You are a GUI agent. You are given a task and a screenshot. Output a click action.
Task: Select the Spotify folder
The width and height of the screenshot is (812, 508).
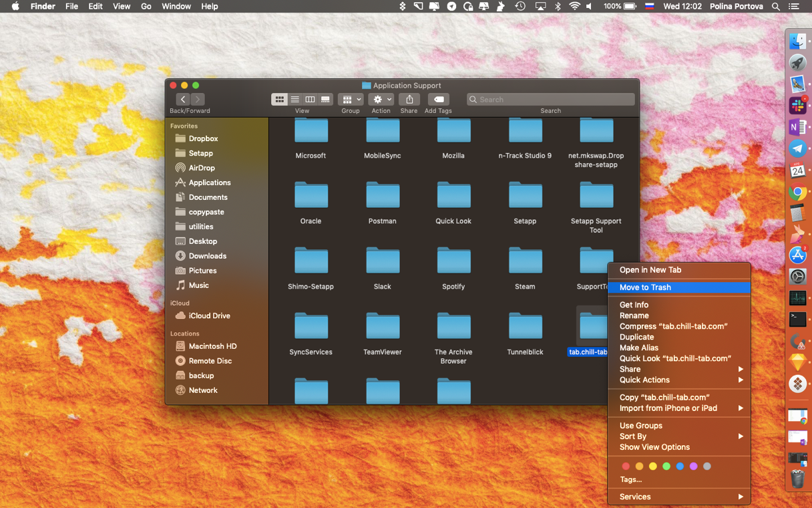[453, 260]
